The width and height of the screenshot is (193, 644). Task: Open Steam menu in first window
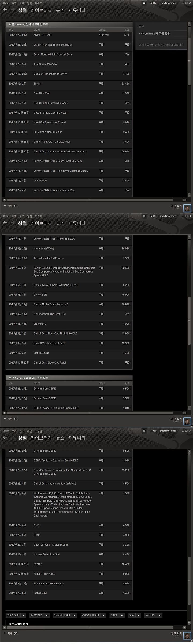6,3
